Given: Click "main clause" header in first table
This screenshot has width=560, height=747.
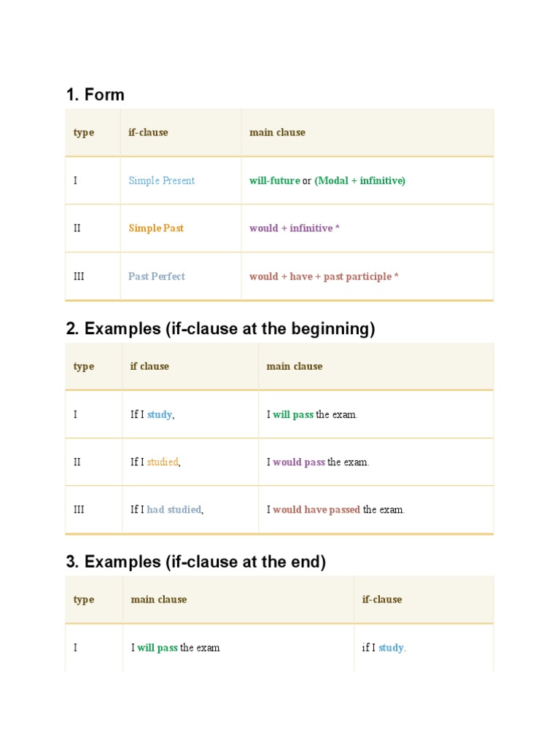Looking at the screenshot, I should pyautogui.click(x=277, y=133).
